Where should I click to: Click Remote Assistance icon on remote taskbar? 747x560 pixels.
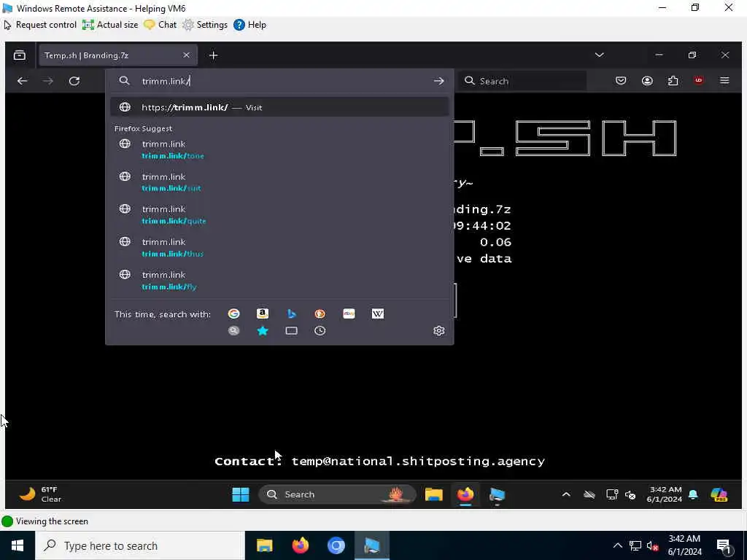[497, 495]
